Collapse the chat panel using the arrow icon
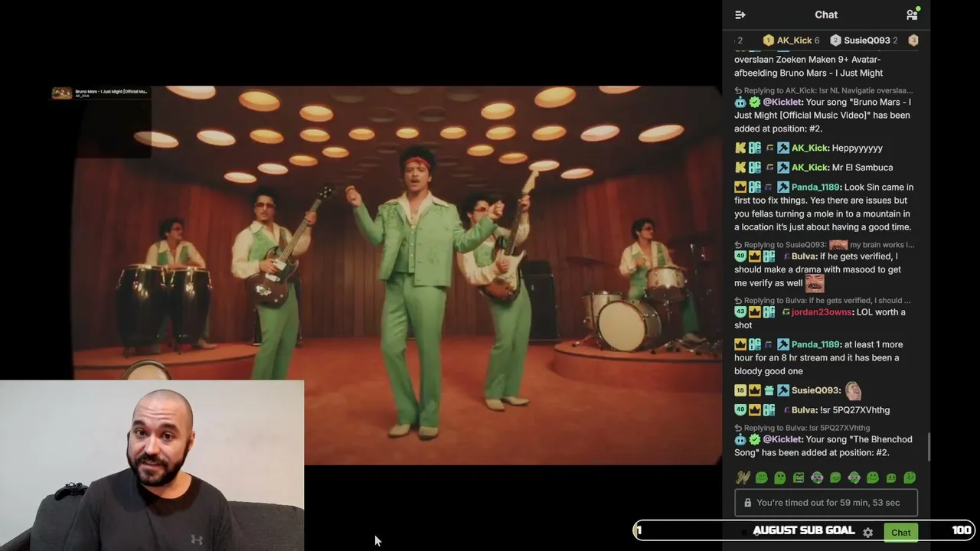The width and height of the screenshot is (980, 551). click(x=740, y=15)
